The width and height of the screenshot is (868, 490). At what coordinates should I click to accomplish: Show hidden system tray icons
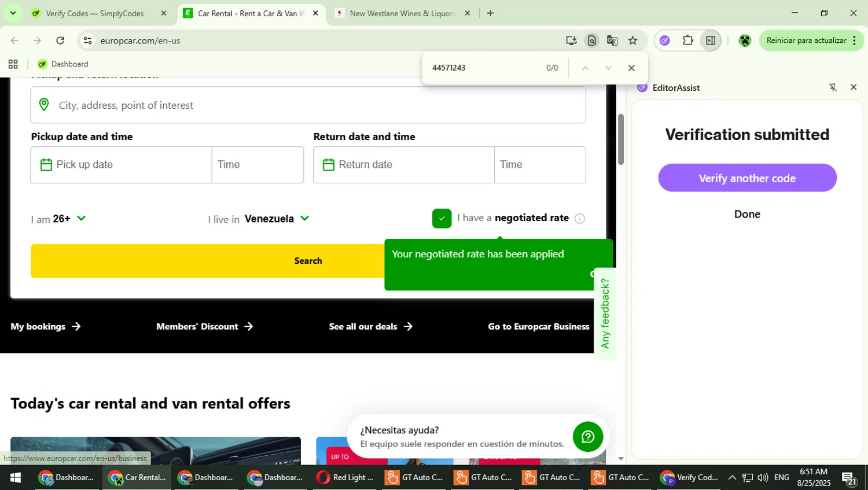coord(732,478)
